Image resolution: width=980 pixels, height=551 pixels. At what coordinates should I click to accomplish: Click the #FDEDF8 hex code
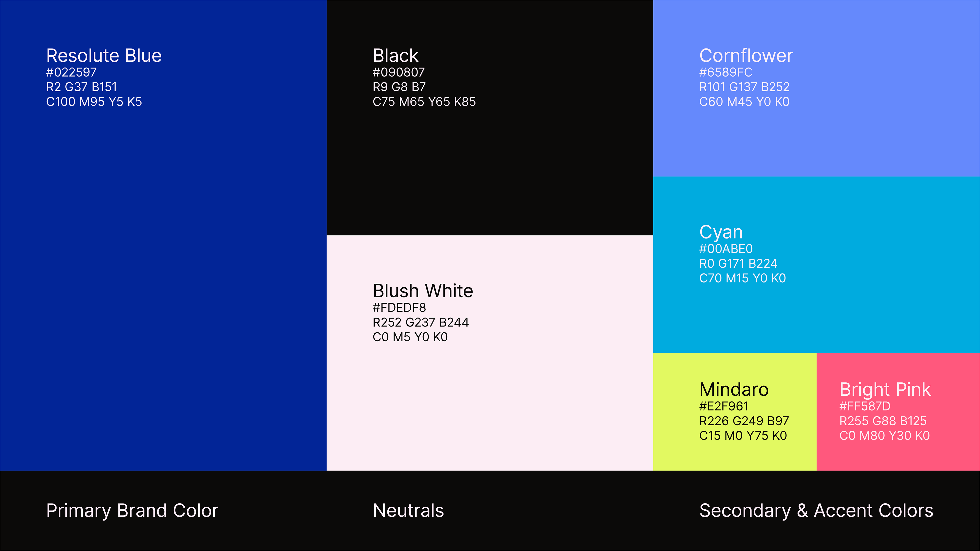coord(399,308)
